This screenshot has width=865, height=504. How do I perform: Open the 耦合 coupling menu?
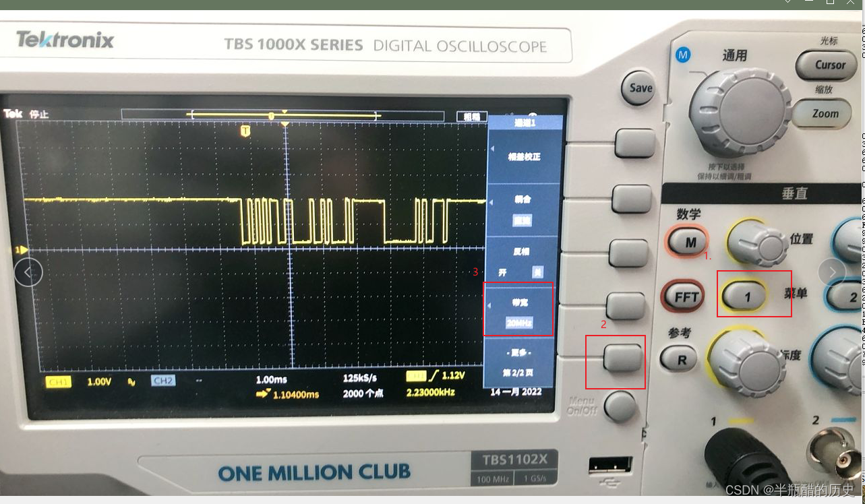(521, 210)
